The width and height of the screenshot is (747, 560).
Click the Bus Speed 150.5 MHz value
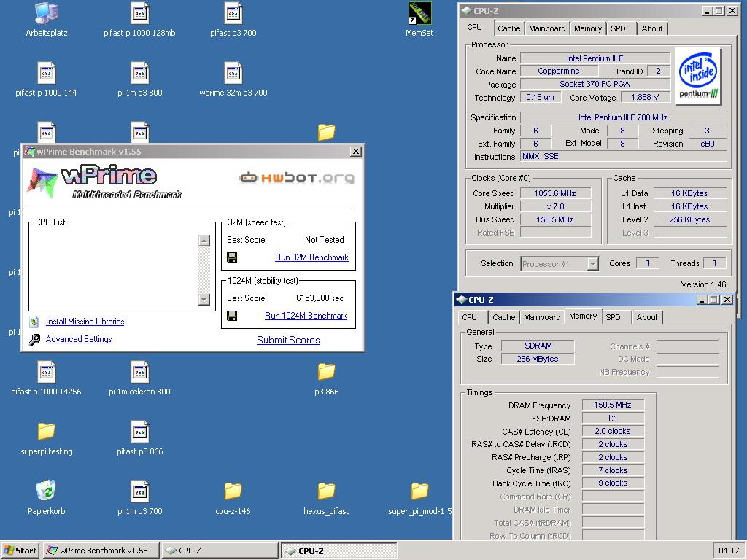point(555,219)
